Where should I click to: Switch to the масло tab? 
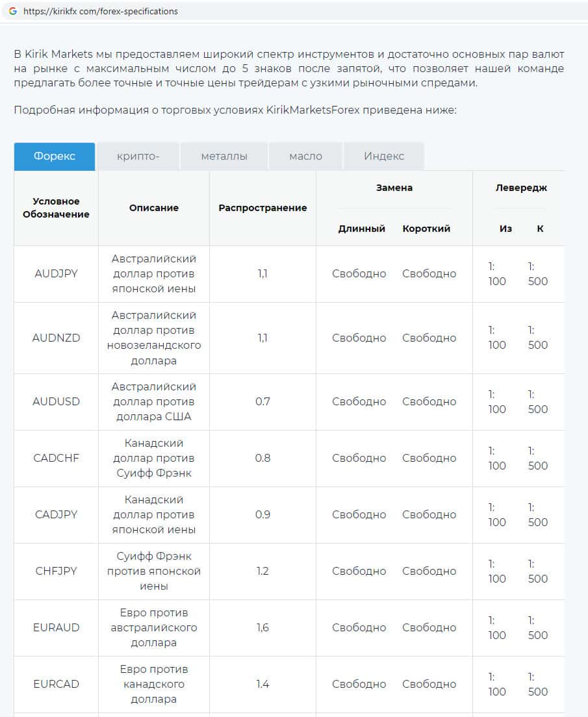click(305, 156)
